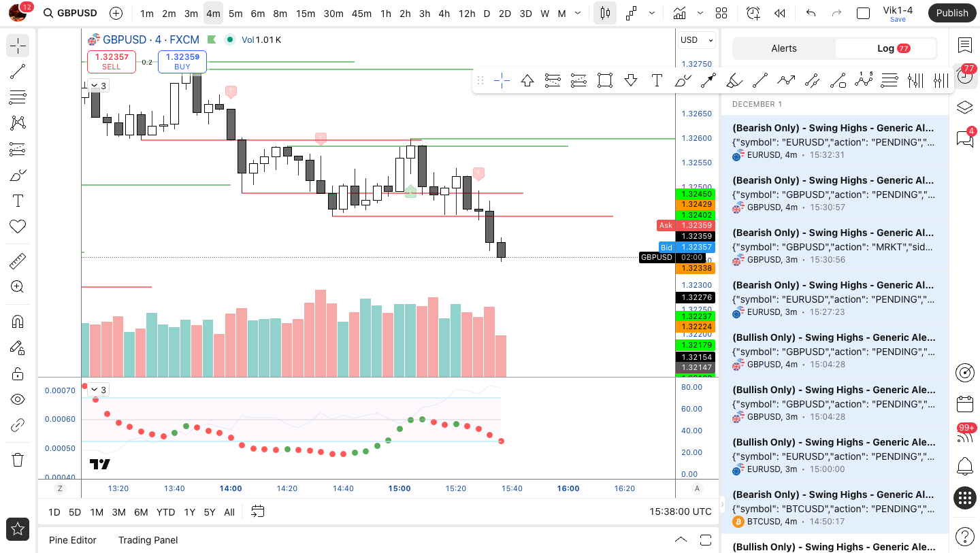
Task: Open the Indicators icon in top toolbar
Action: click(679, 13)
